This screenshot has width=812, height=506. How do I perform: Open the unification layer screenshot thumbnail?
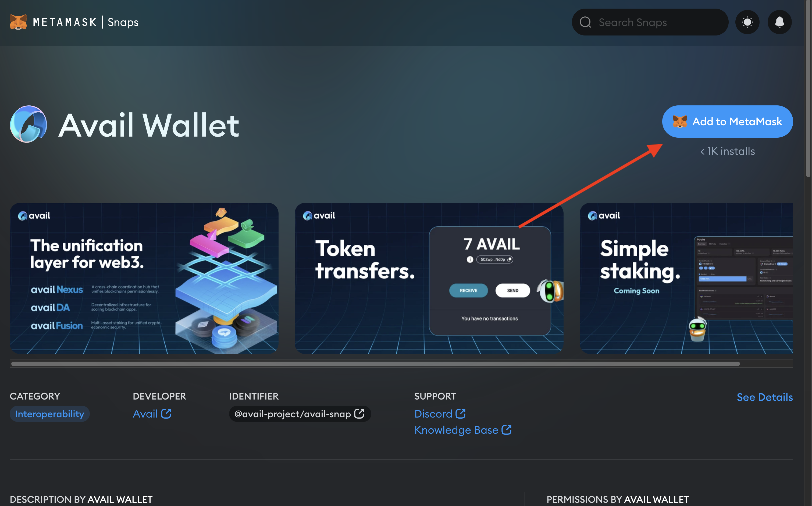tap(144, 279)
